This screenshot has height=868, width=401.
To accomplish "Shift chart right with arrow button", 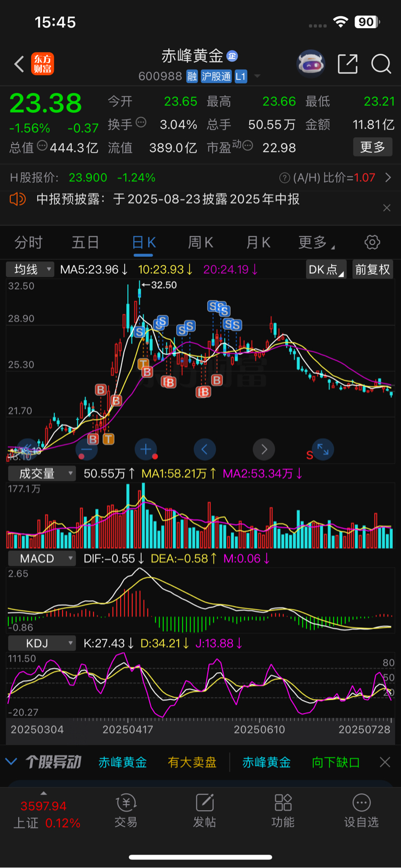I will pos(264,449).
